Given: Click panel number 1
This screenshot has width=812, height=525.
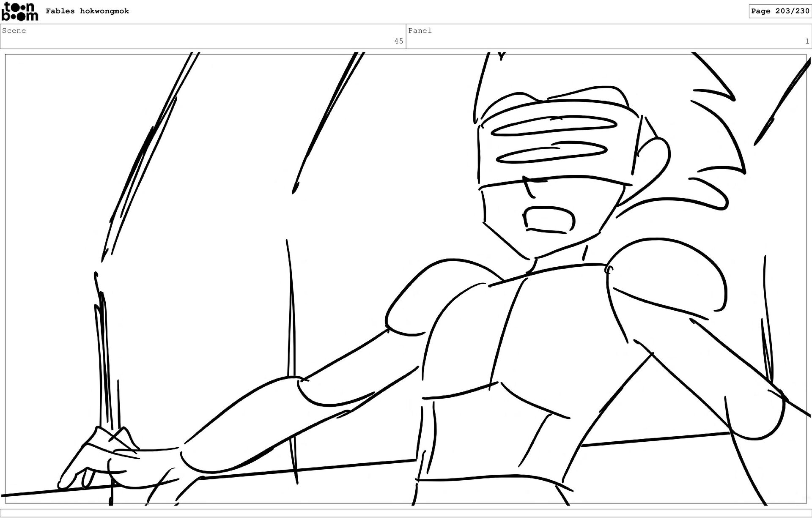Looking at the screenshot, I should point(807,41).
